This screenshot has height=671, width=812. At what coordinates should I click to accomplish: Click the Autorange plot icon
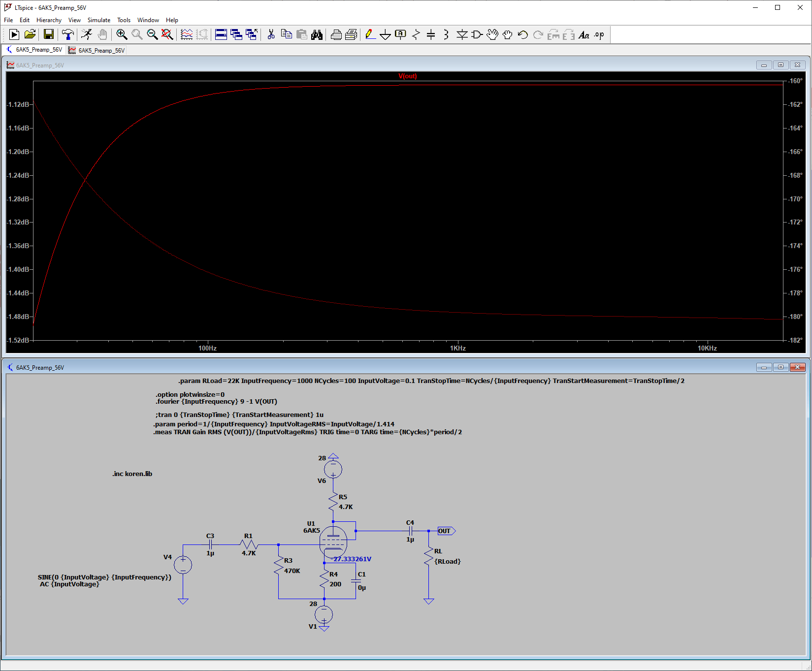click(x=187, y=34)
